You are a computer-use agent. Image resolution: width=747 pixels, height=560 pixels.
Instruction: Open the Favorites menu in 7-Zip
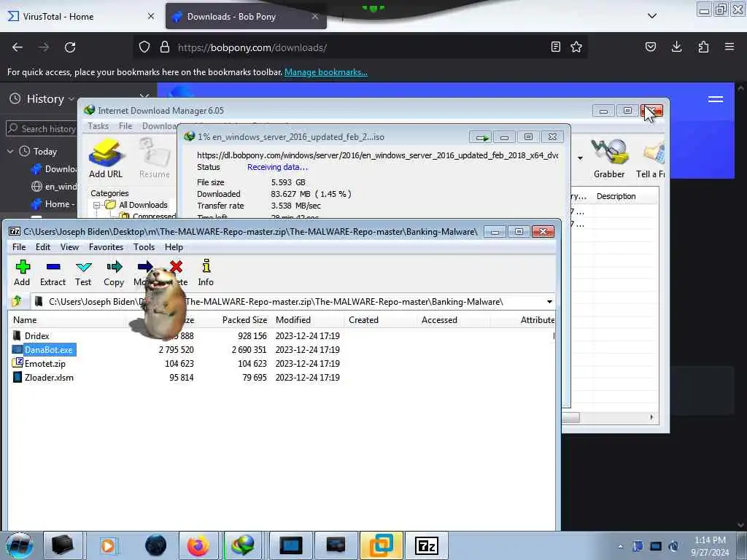click(107, 247)
